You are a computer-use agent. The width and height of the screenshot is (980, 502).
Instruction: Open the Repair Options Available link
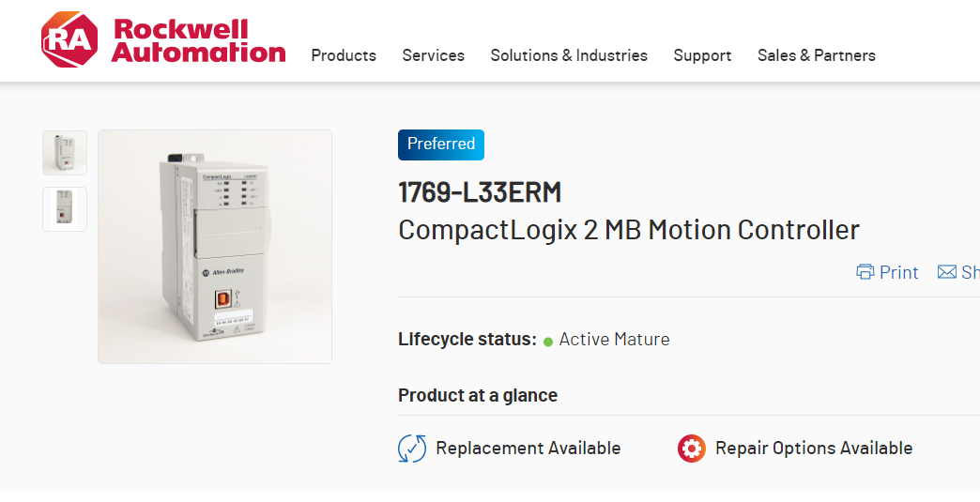coord(813,449)
